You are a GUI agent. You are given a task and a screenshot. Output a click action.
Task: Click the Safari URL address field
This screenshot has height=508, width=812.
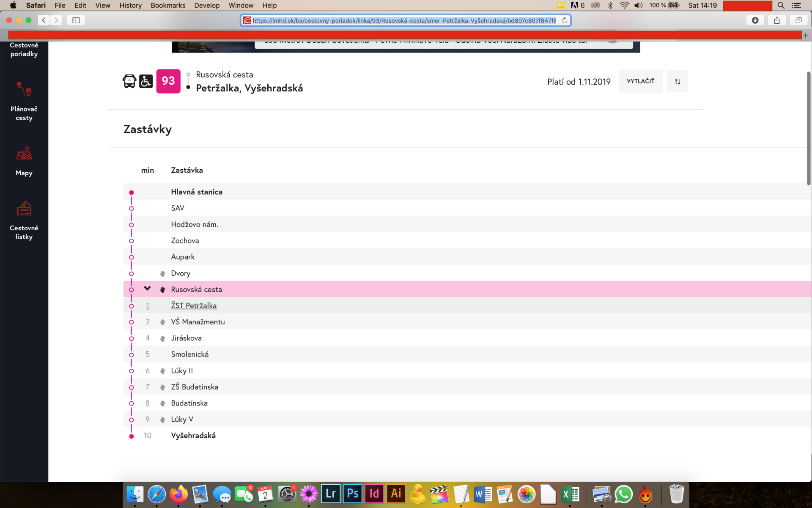(x=404, y=20)
